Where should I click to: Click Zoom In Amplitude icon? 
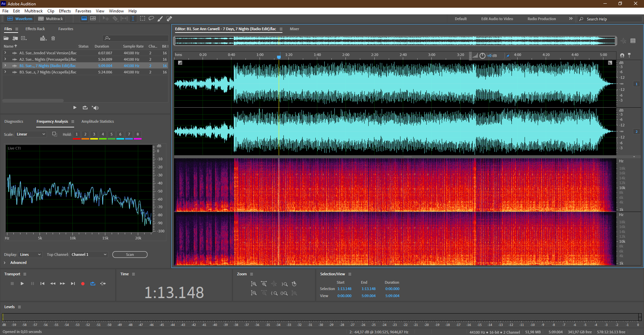click(x=254, y=284)
